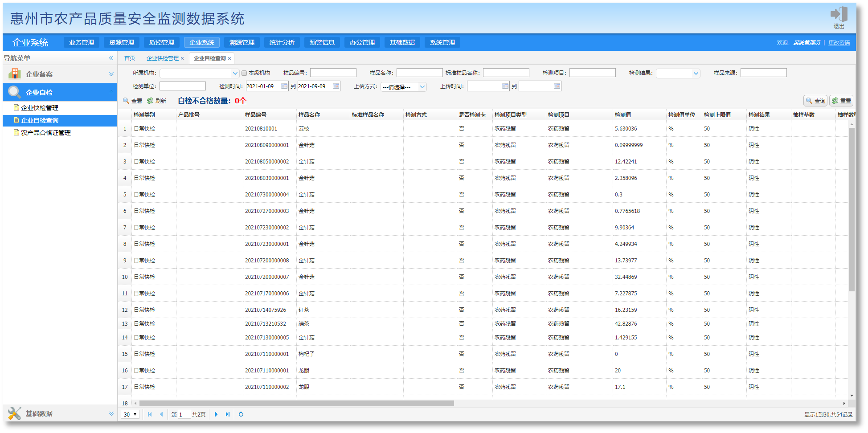Collapse the navigation menu panel

click(x=111, y=58)
